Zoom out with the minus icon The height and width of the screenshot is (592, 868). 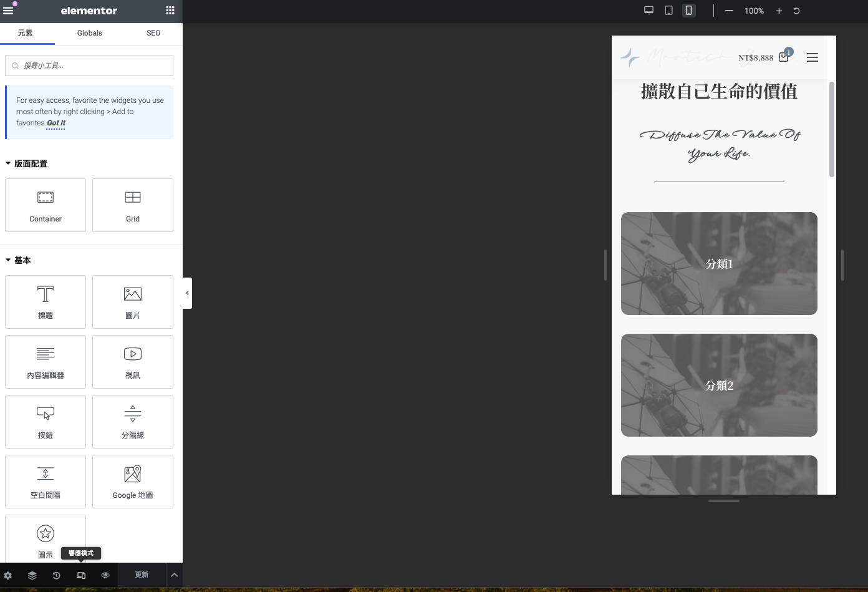[x=729, y=11]
